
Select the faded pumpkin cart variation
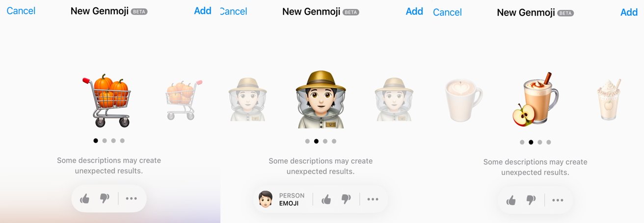point(184,99)
